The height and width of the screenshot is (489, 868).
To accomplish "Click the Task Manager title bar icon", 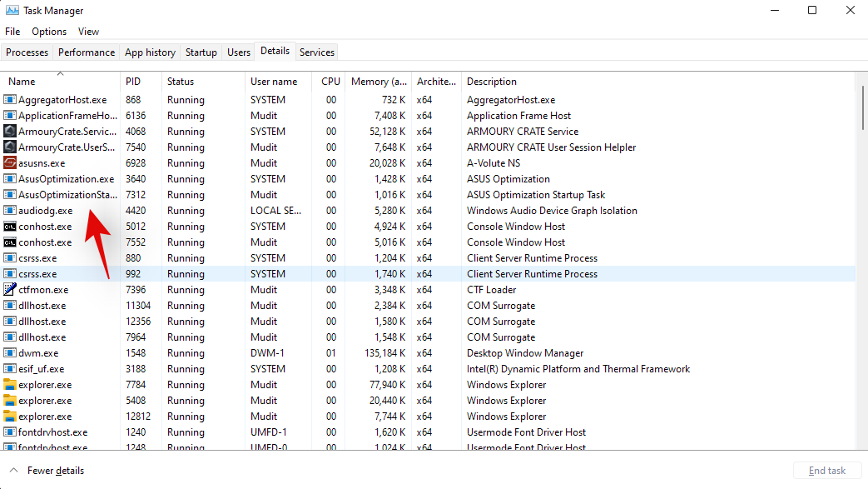I will 12,11.
